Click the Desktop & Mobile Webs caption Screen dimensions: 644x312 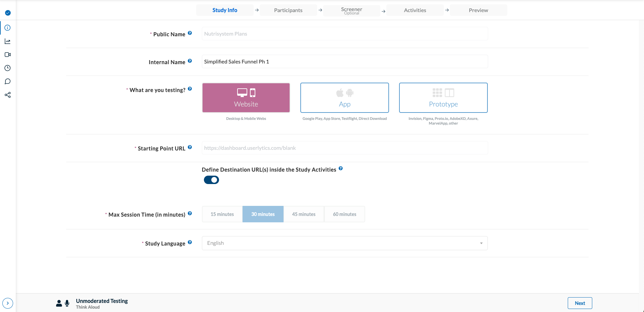pyautogui.click(x=246, y=119)
